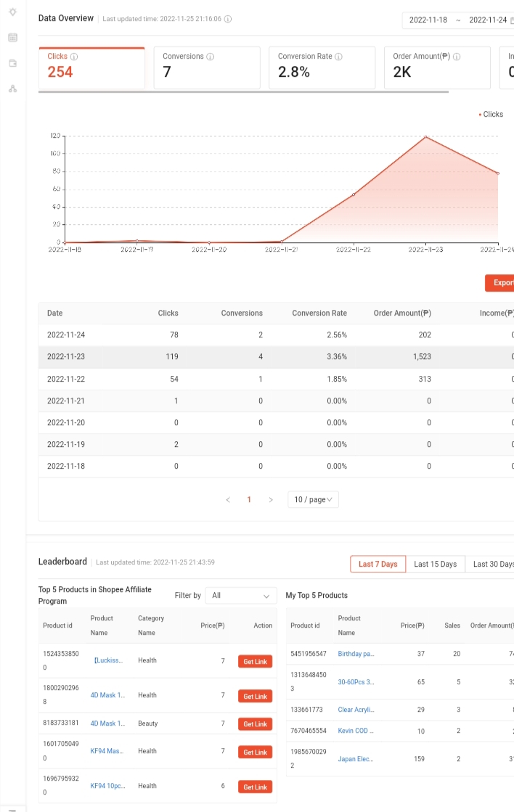Select the Last 7 Days tab
The width and height of the screenshot is (514, 812).
coord(378,564)
